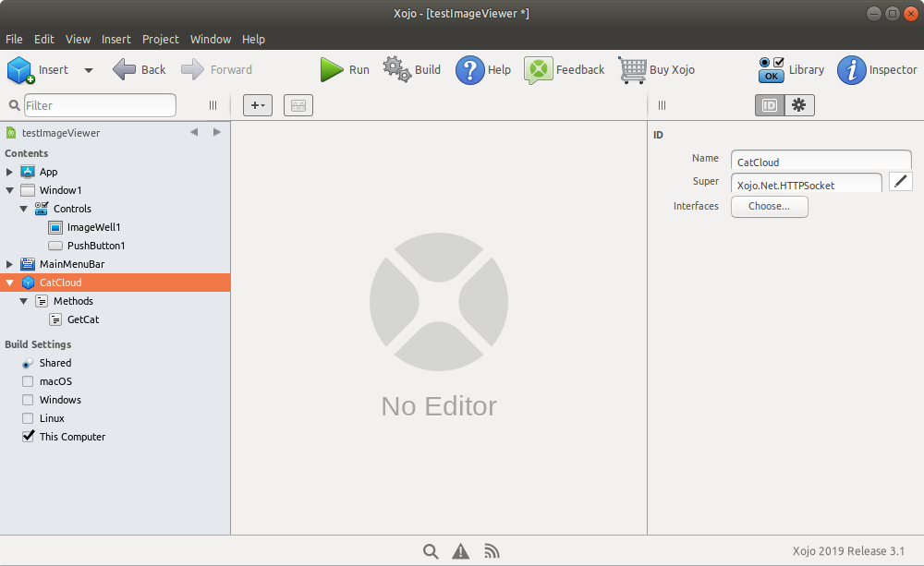924x566 pixels.
Task: Collapse the Methods group
Action: pos(24,301)
